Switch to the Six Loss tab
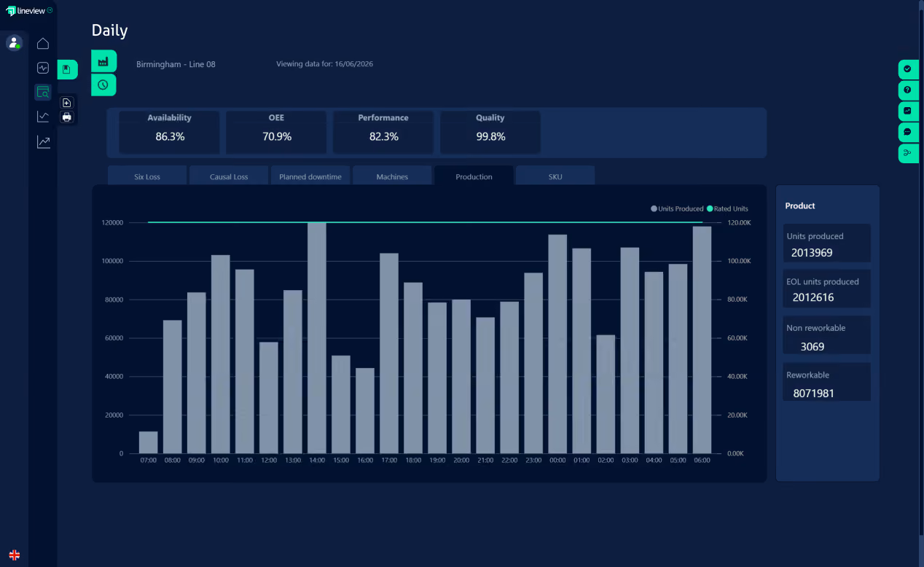 pos(147,176)
